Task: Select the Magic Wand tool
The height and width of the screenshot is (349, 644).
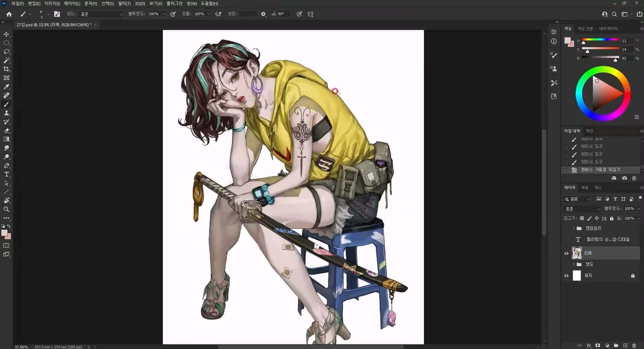Action: coord(6,60)
